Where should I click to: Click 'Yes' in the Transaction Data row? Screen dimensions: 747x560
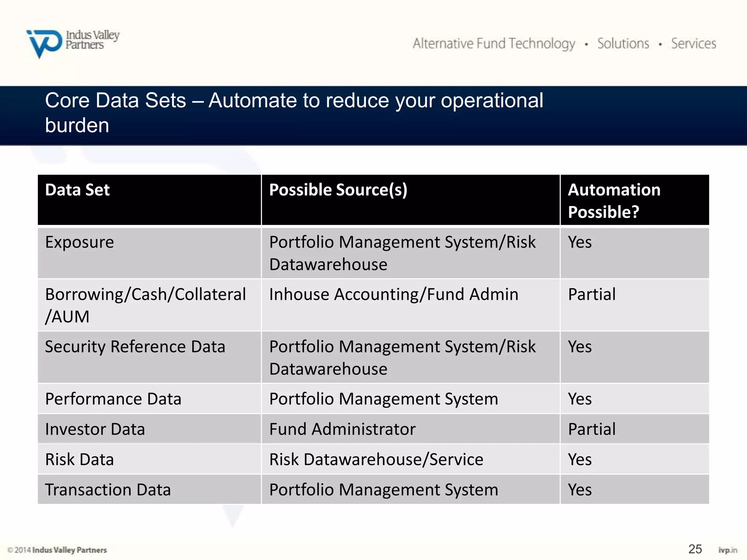580,490
